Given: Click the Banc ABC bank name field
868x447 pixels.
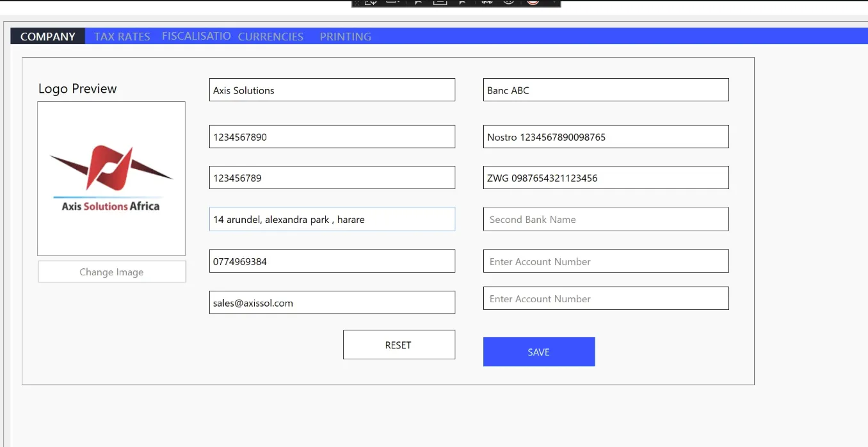Looking at the screenshot, I should coord(606,90).
